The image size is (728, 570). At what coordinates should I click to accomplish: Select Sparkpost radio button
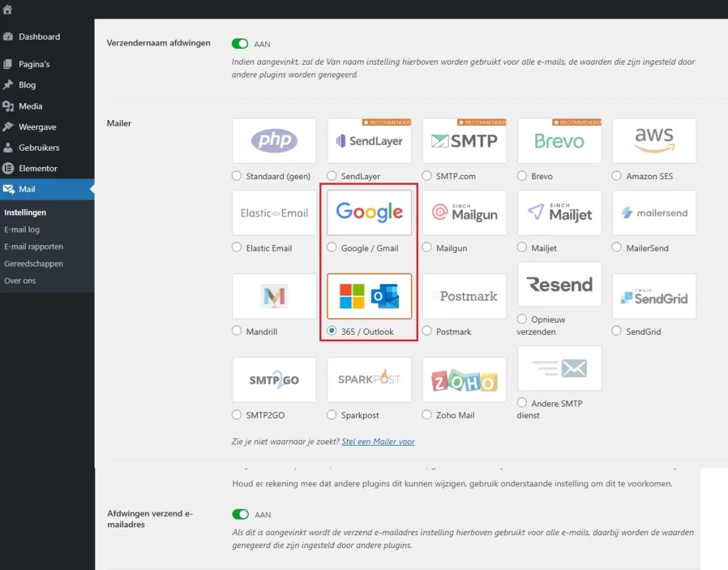point(331,414)
